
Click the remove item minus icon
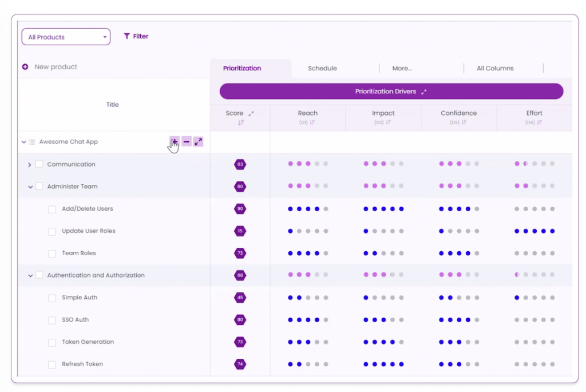point(187,141)
